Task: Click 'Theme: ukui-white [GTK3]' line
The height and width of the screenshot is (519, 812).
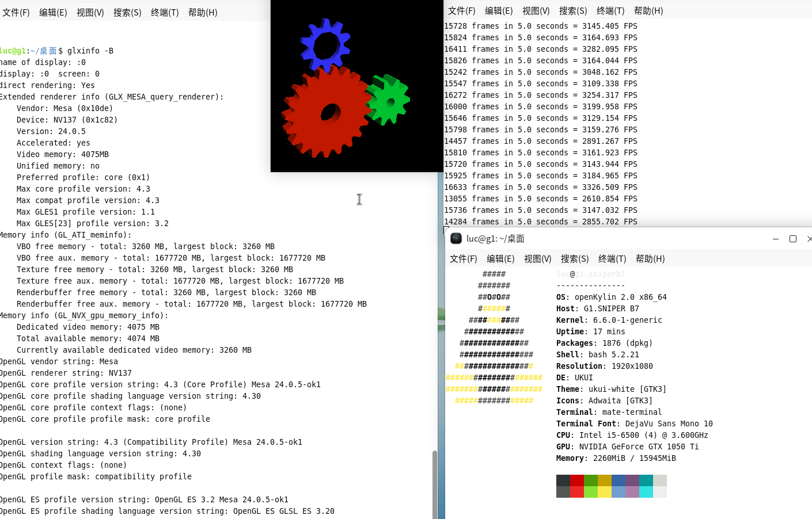Action: pyautogui.click(x=612, y=389)
